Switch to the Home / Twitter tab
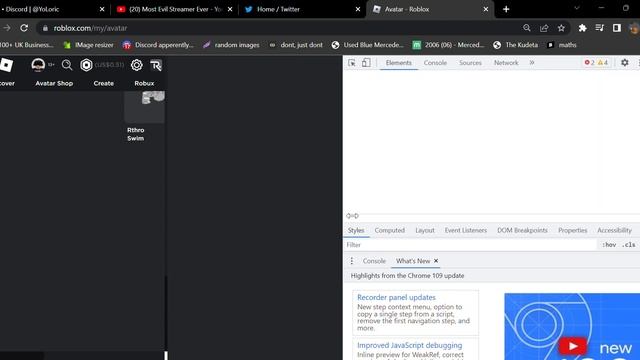The height and width of the screenshot is (360, 640). point(302,9)
